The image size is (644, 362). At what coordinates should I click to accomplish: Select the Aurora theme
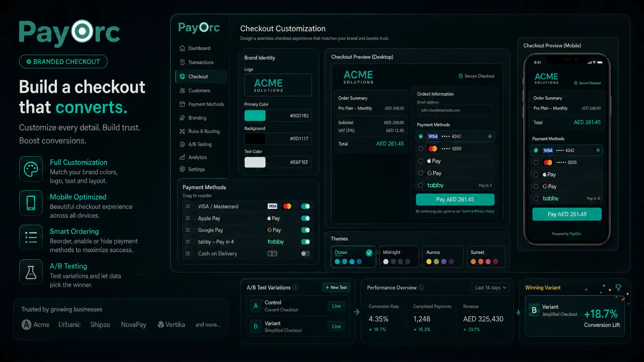pos(443,257)
